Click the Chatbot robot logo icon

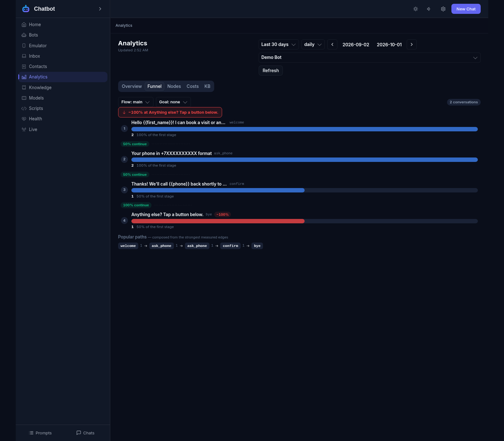26,9
